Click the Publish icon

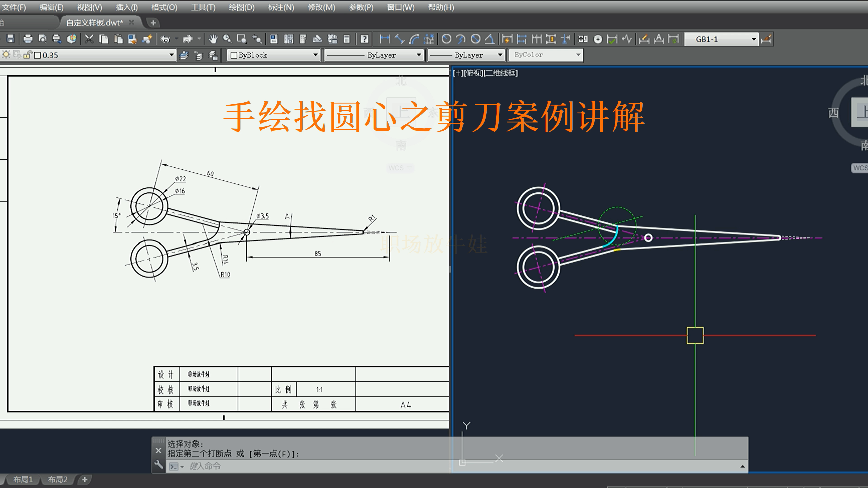point(57,39)
